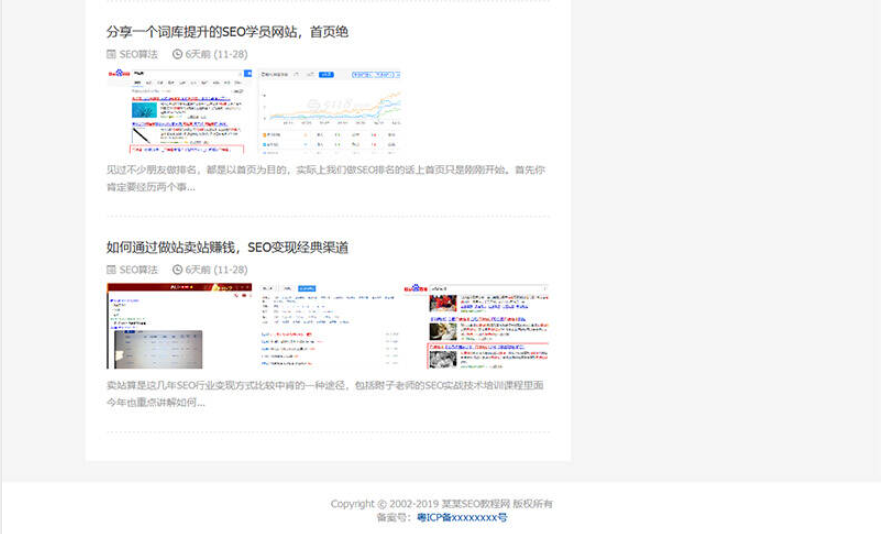Viewport: 881px width, 534px height.
Task: Select the SEO算法 category of the first article
Action: point(138,54)
